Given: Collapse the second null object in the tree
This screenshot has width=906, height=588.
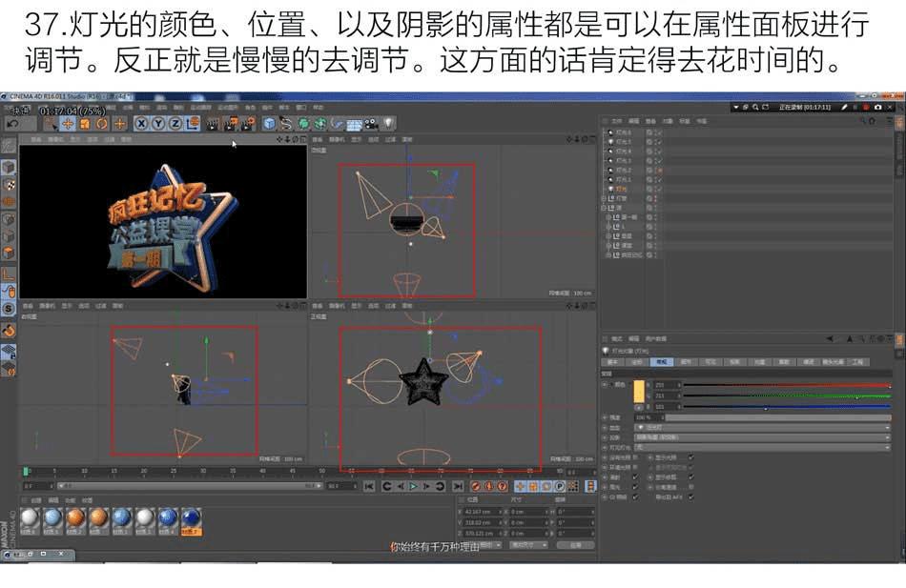Looking at the screenshot, I should point(605,208).
